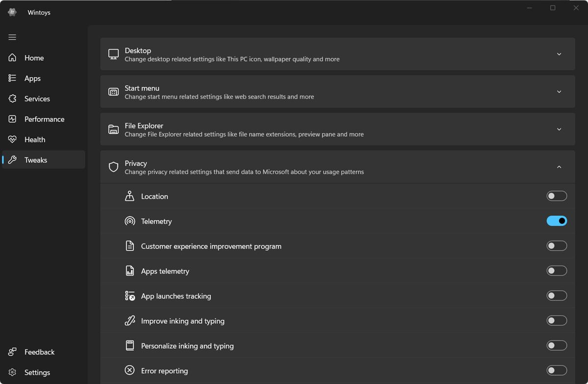The width and height of the screenshot is (588, 384).
Task: Click the Telemetry broadcast icon
Action: (129, 221)
